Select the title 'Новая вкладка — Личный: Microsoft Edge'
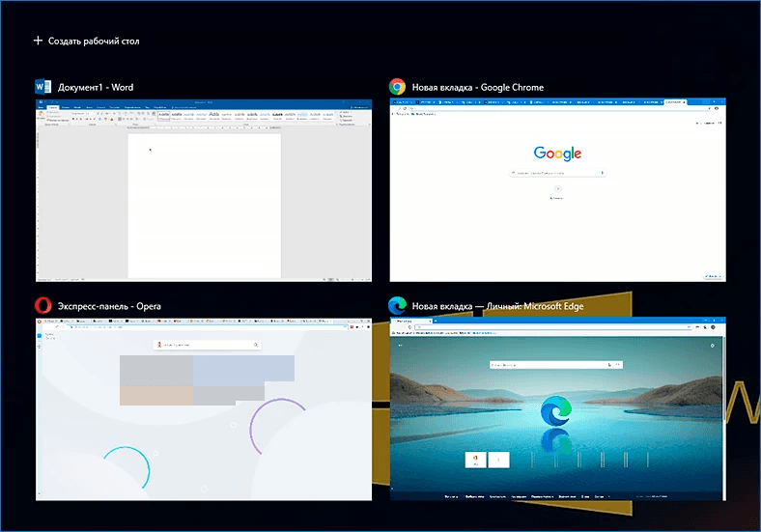The height and width of the screenshot is (532, 761). click(497, 306)
